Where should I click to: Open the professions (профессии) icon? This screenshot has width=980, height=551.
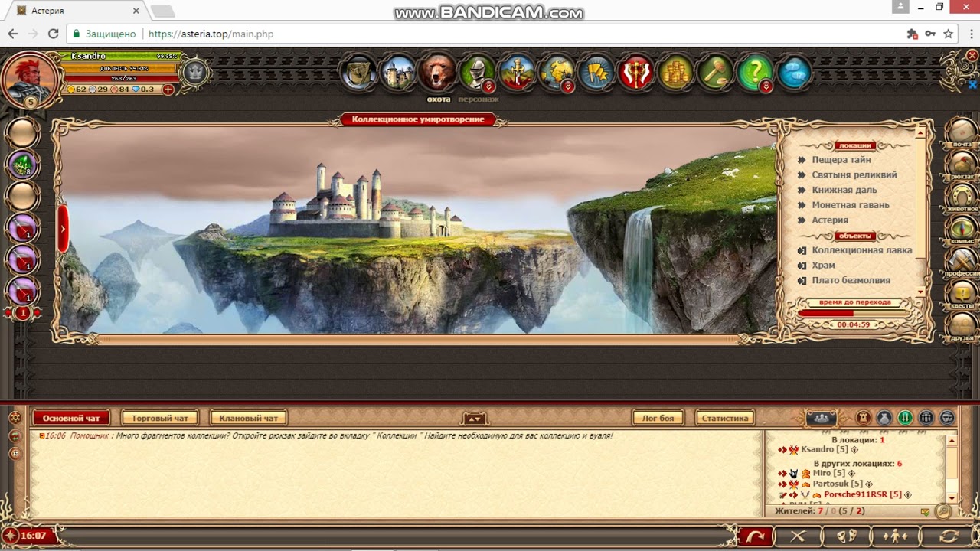click(962, 260)
